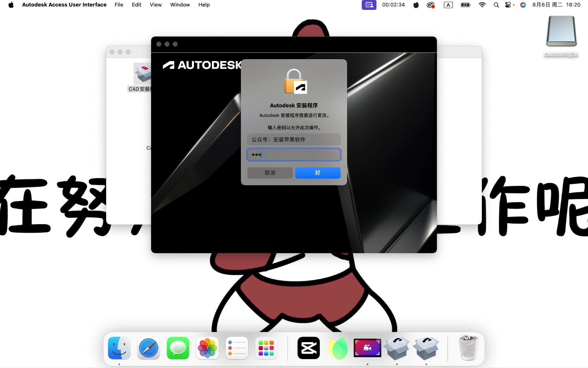Image resolution: width=588 pixels, height=368 pixels.
Task: Open Spotlight search icon
Action: pos(496,5)
